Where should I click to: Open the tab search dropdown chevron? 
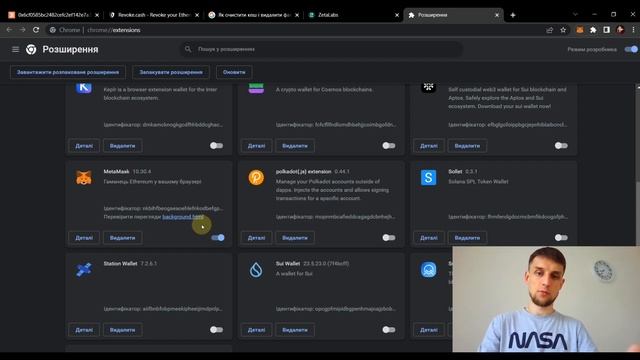575,14
